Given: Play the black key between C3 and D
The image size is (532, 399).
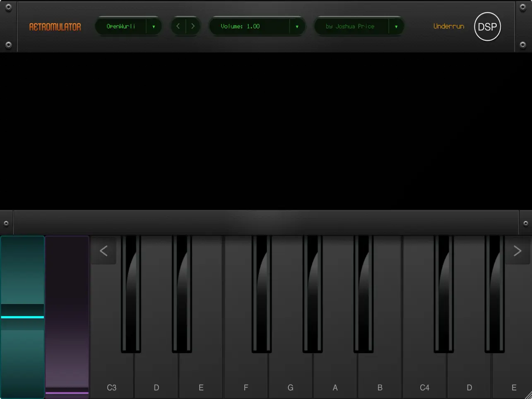Looking at the screenshot, I should click(x=131, y=294).
